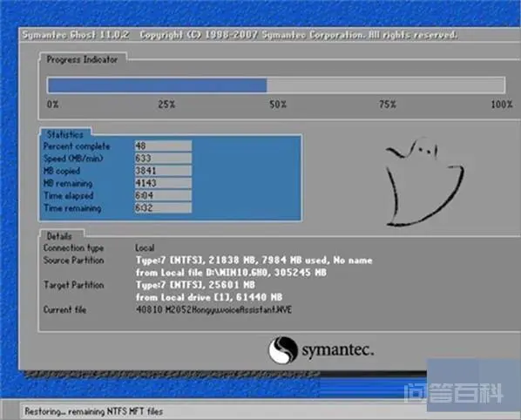Click the Progress Indicator group label
The image size is (521, 420).
click(82, 59)
